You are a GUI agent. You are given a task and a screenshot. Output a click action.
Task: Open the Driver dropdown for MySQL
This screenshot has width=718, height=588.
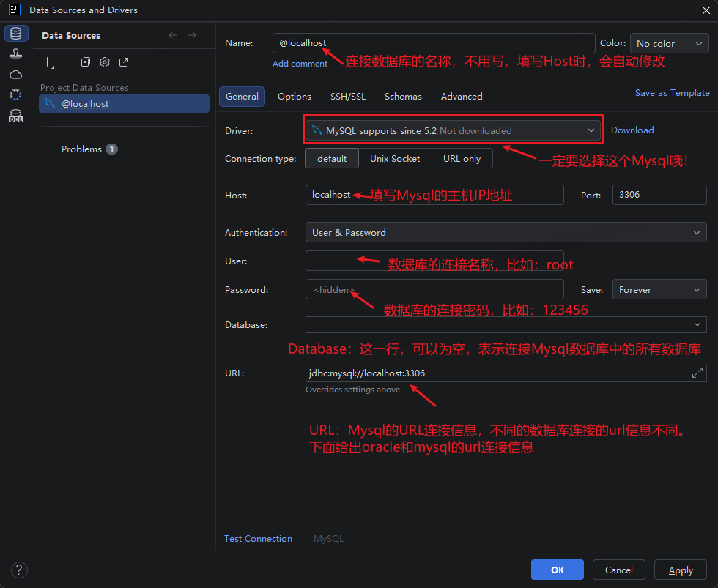click(453, 130)
